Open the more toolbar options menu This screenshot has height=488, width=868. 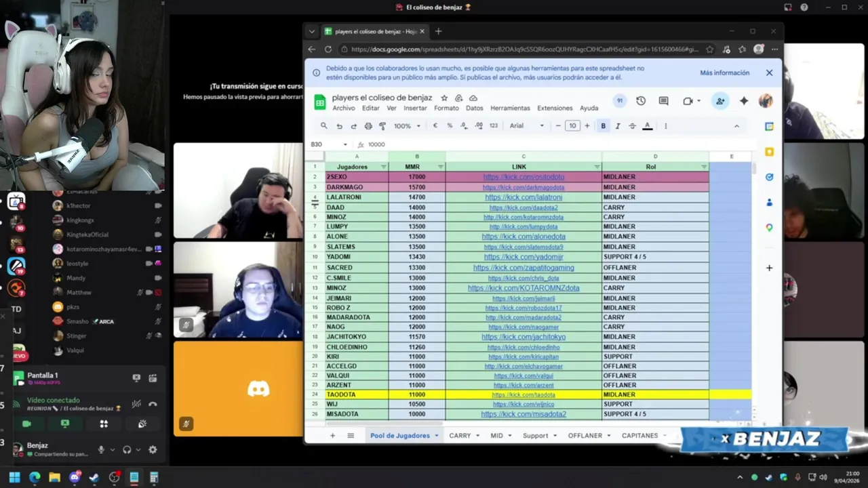pos(665,126)
